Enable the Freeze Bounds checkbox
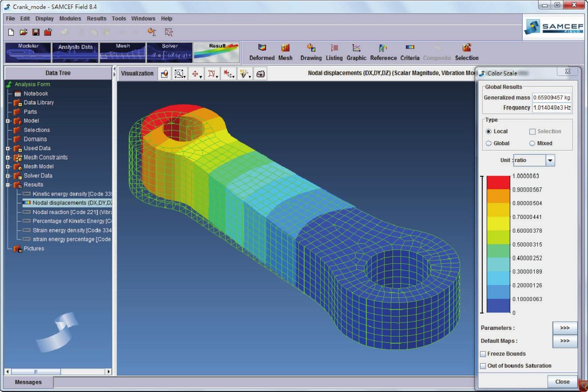 click(483, 354)
